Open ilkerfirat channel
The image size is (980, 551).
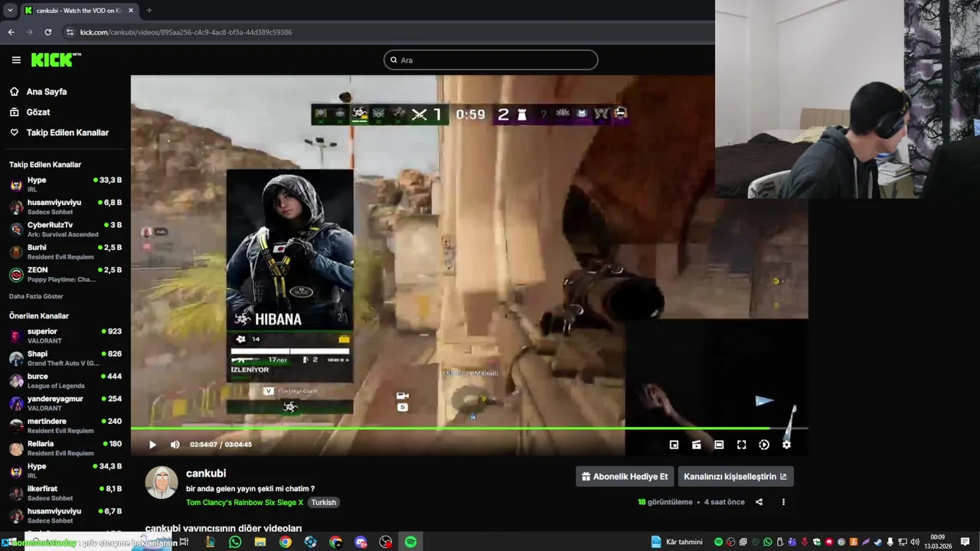[x=65, y=493]
